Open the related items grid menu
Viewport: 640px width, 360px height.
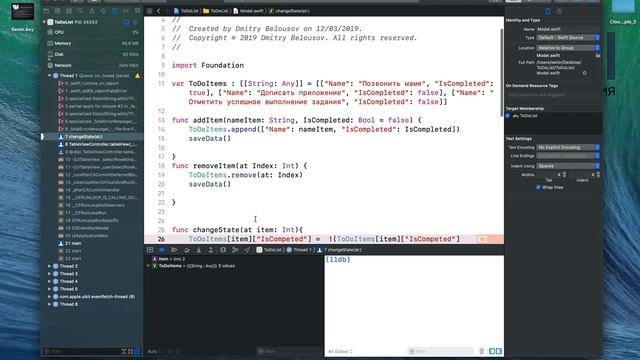click(150, 11)
